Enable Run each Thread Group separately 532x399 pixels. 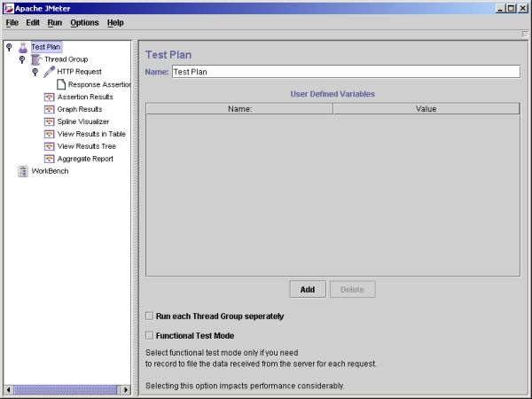click(x=149, y=316)
